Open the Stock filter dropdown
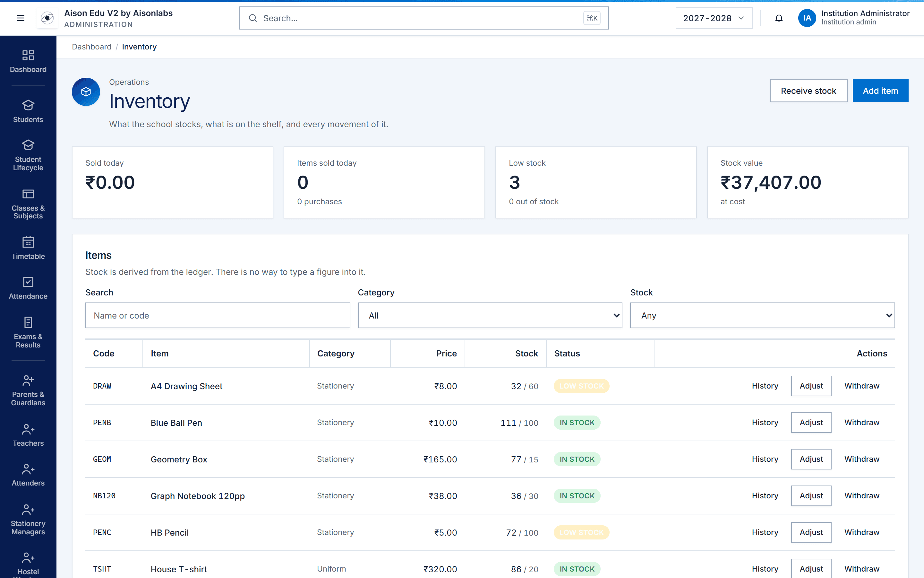Viewport: 924px width, 578px height. click(x=762, y=315)
